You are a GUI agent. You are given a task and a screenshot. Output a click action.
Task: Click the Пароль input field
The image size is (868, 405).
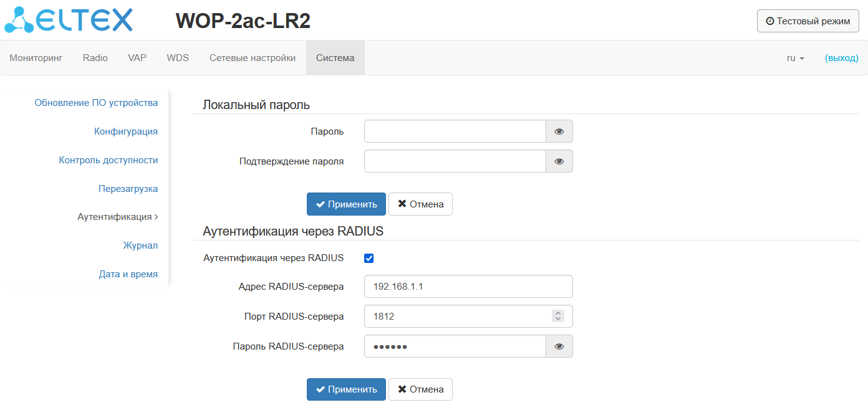(x=455, y=131)
